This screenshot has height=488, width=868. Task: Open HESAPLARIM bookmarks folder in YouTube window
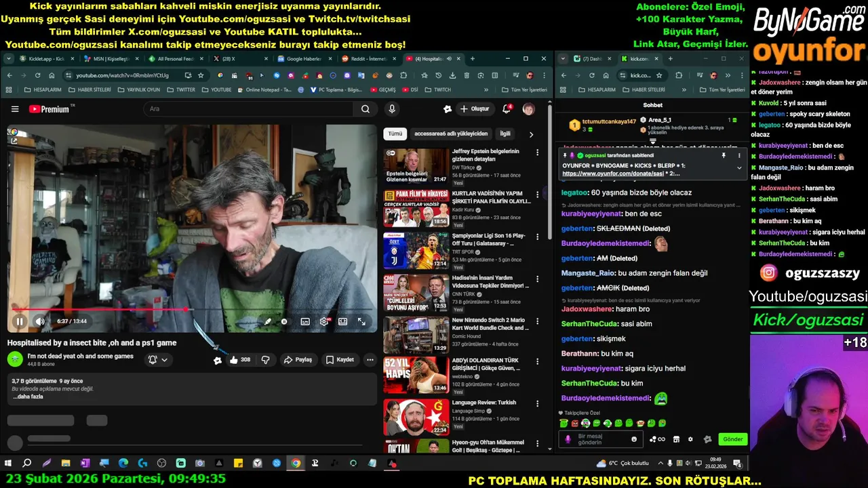click(x=43, y=89)
